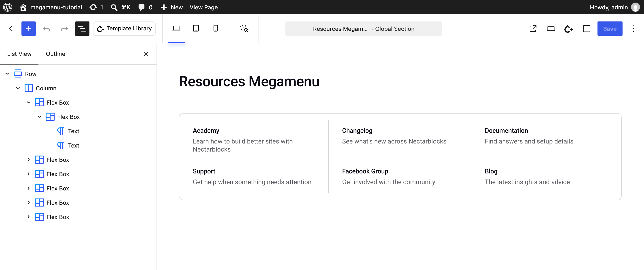
Task: Click the Resources Megamenu page heading
Action: (249, 81)
